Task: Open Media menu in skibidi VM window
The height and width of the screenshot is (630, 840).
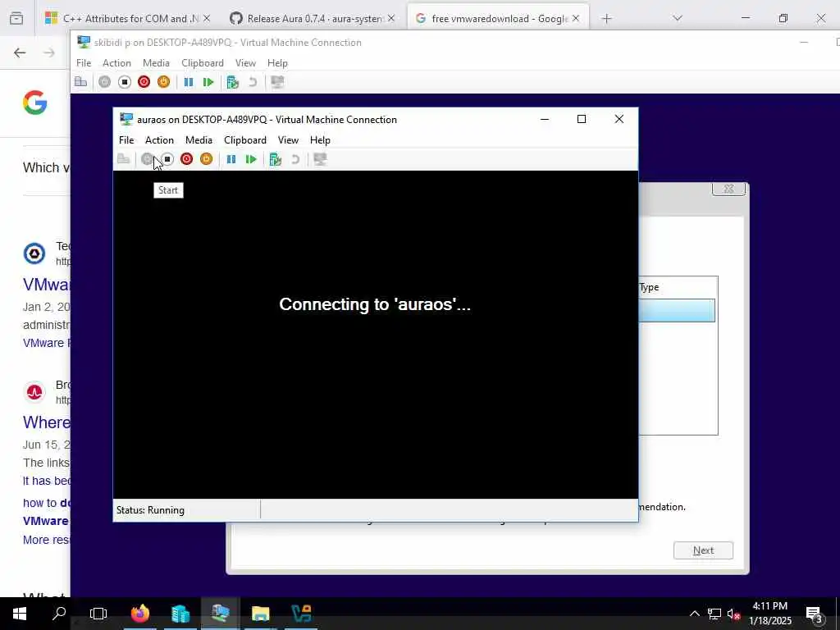Action: click(x=156, y=62)
